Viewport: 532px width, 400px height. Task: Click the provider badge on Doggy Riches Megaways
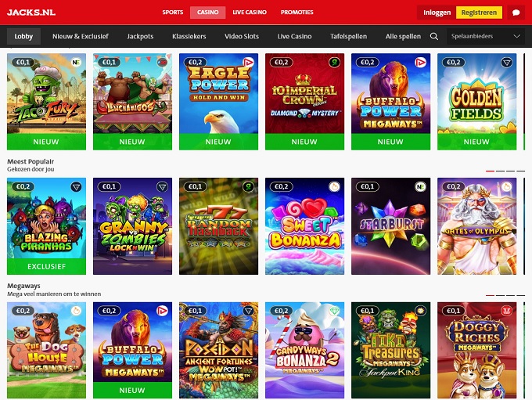506,311
